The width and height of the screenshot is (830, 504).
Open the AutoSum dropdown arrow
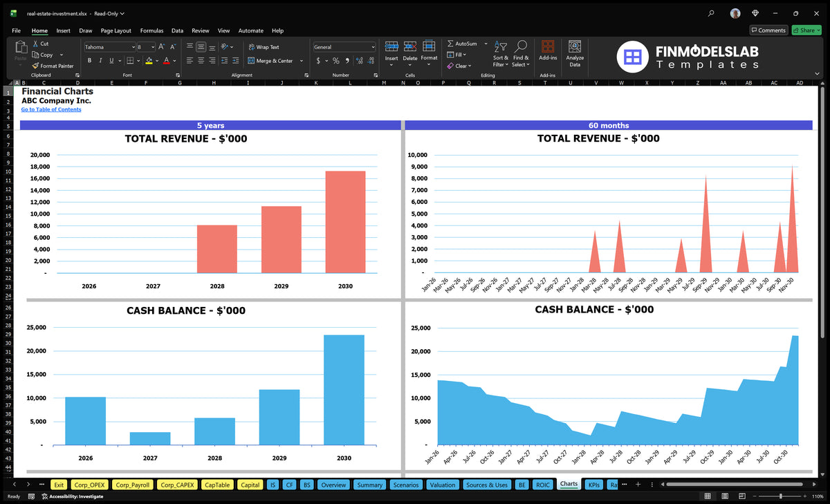pyautogui.click(x=486, y=44)
